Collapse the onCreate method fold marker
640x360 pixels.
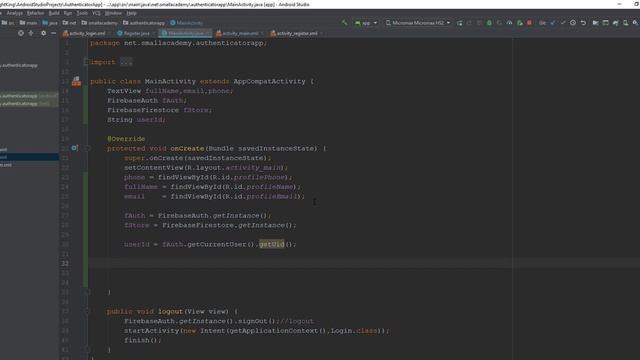pos(87,148)
